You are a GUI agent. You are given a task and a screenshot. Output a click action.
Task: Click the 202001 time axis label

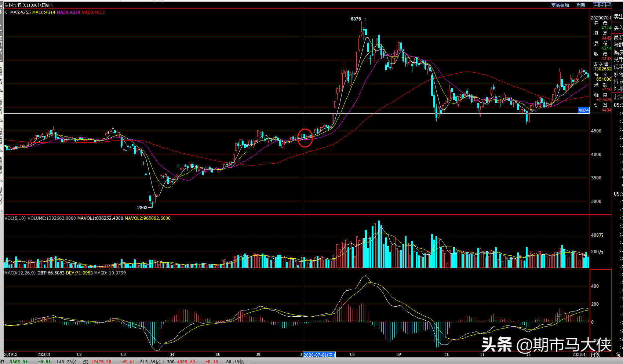[x=44, y=355]
